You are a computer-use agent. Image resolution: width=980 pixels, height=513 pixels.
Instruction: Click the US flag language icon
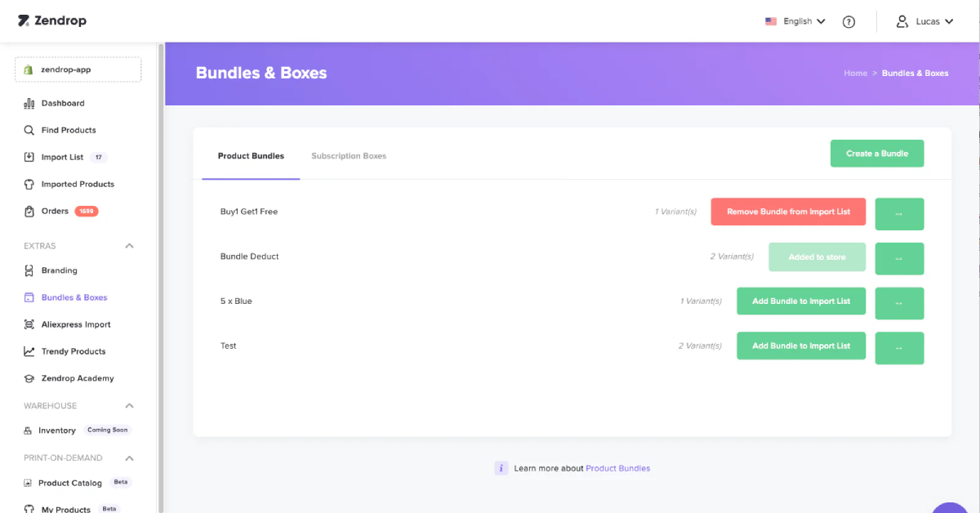(x=771, y=21)
